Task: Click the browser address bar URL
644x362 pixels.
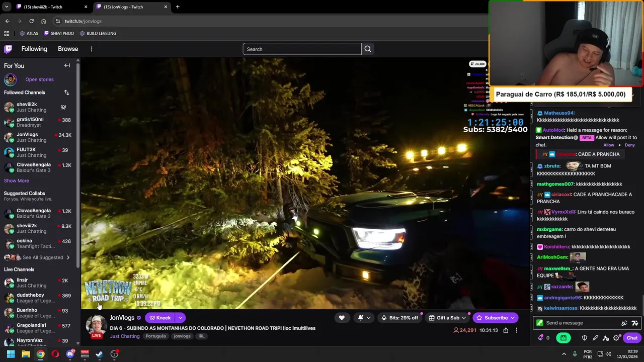Action: pyautogui.click(x=83, y=21)
